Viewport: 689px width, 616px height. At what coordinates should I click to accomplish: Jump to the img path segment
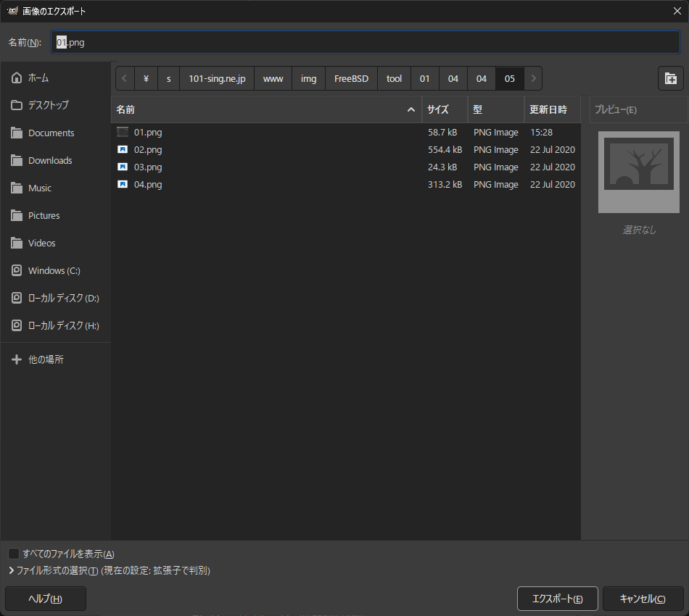coord(308,78)
